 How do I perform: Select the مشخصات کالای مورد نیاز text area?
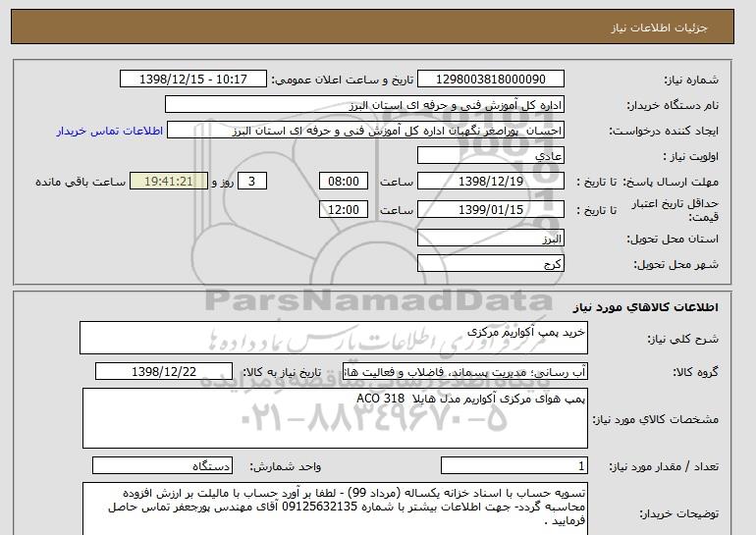point(335,418)
